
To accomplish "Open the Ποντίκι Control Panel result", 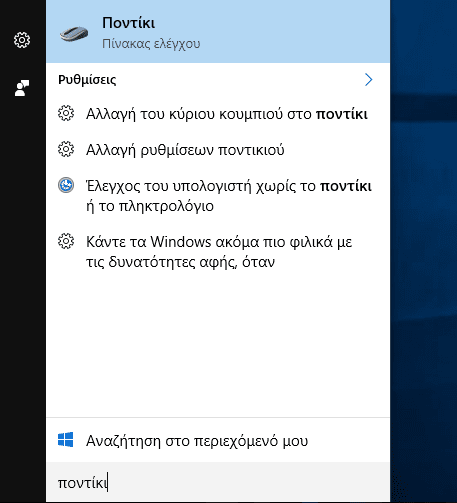I will click(218, 31).
